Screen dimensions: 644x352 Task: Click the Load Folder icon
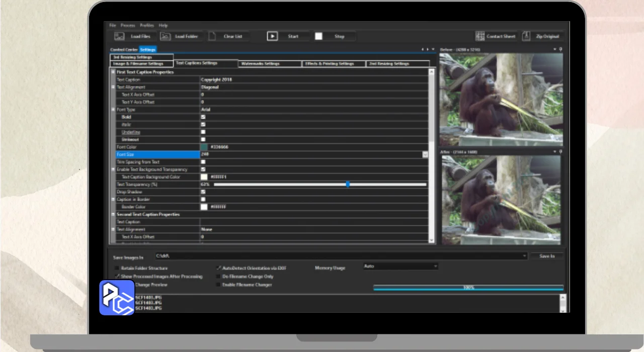(166, 36)
